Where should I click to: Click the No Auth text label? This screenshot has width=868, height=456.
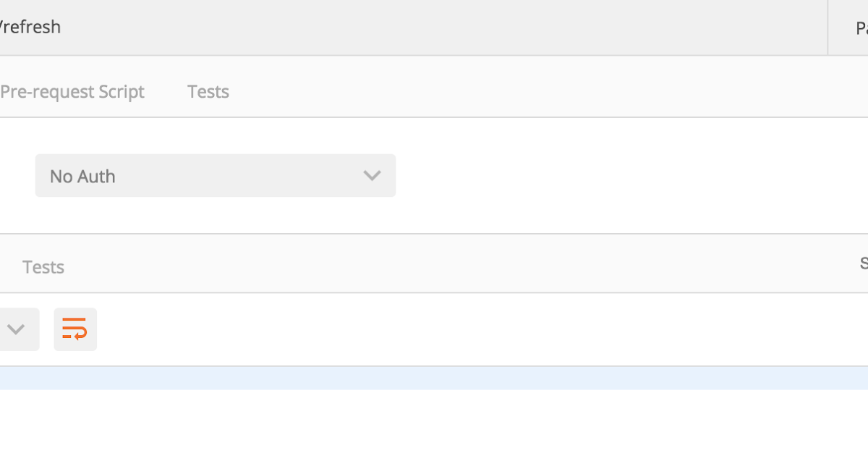coord(82,176)
